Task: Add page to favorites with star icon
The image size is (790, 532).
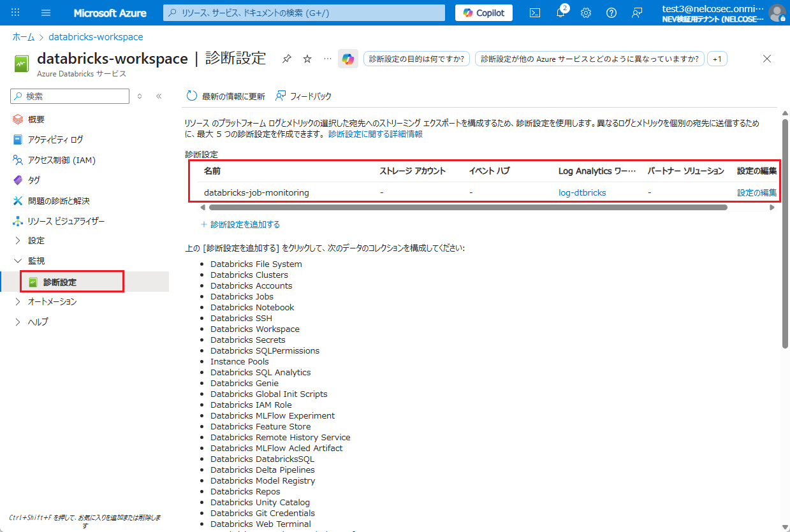Action: coord(307,59)
